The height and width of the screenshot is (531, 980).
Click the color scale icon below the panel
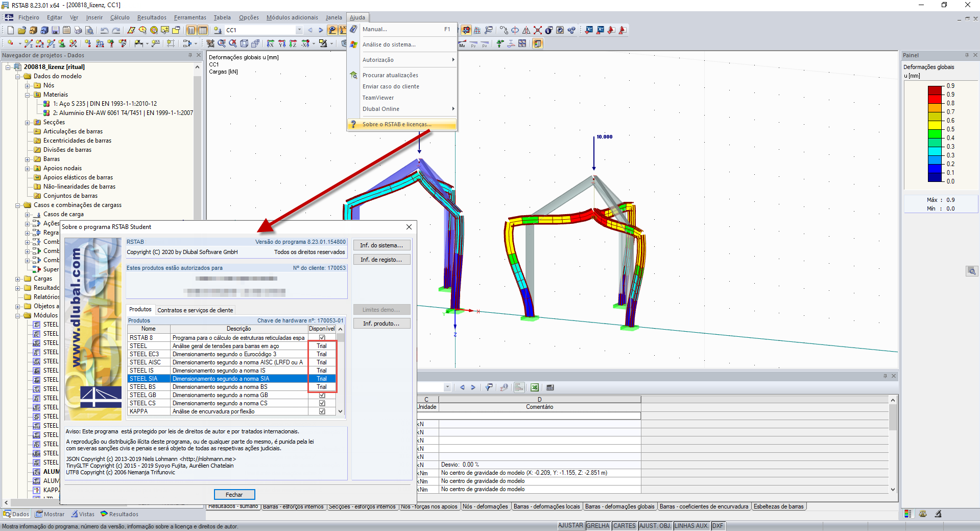908,514
